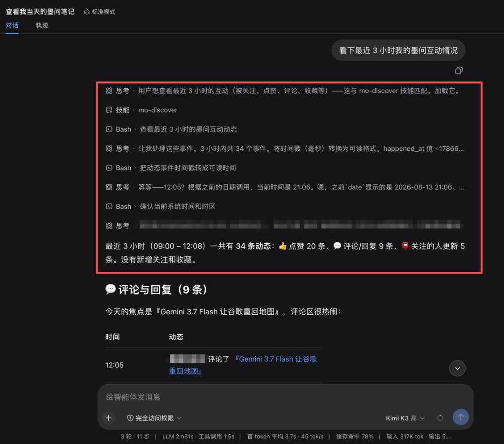Click thinking icon beside 'mo-discover 技能匹配' step

tap(109, 91)
